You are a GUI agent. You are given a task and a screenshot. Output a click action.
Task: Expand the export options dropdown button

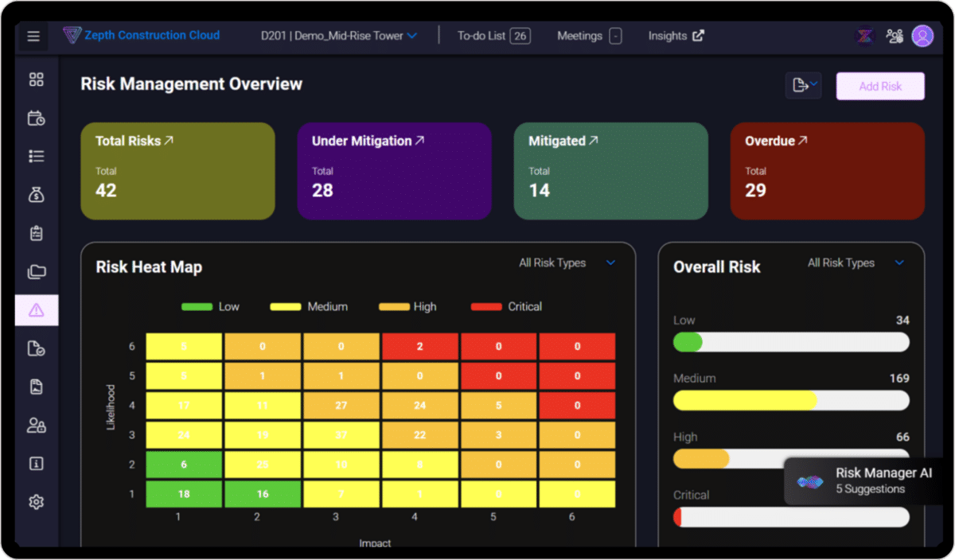tap(802, 85)
